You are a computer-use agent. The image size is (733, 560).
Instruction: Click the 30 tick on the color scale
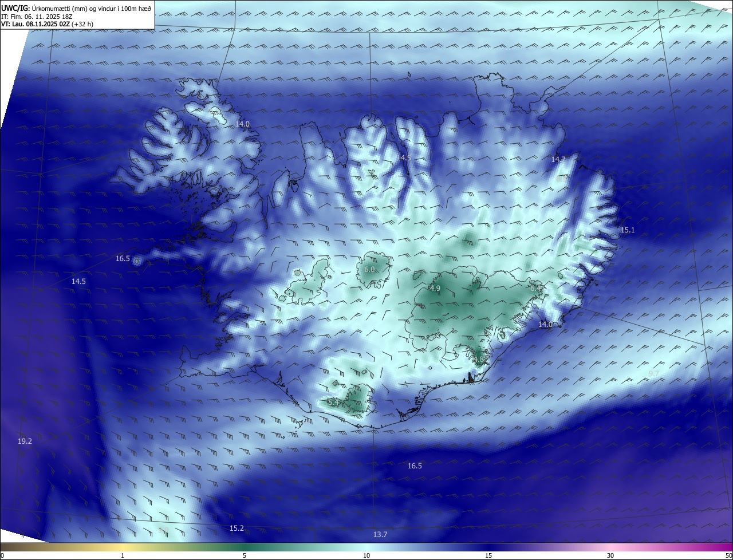610,555
